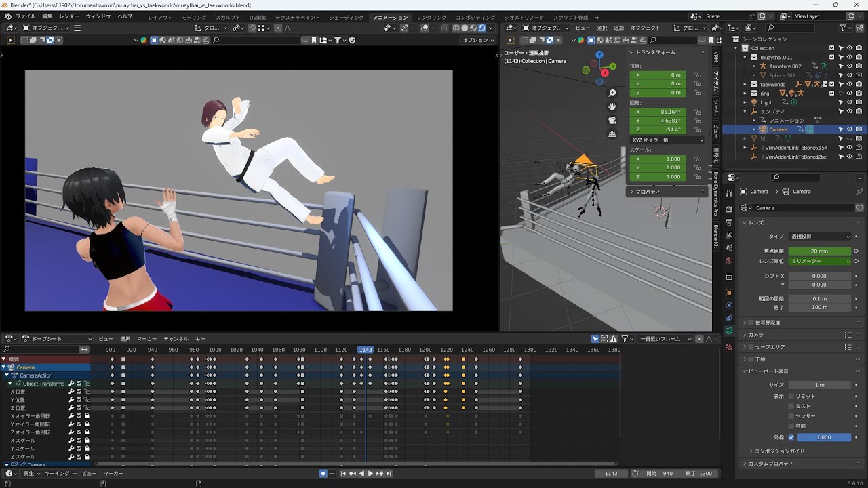
Task: Expand the taekwondo collection in outliner
Action: coord(746,85)
